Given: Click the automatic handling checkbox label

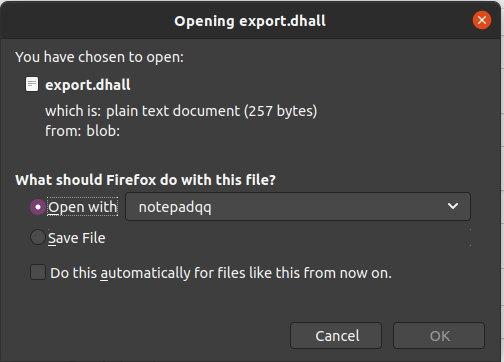Looking at the screenshot, I should tap(221, 273).
